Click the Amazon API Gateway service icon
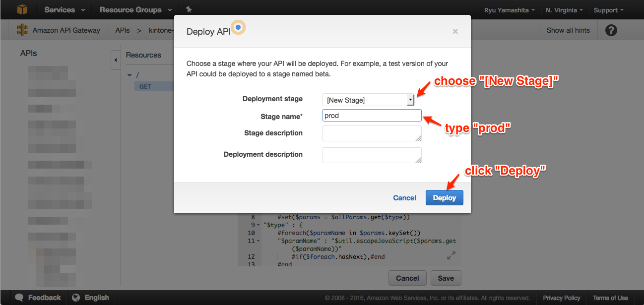Screen dimensions: 644x305 coord(22,30)
